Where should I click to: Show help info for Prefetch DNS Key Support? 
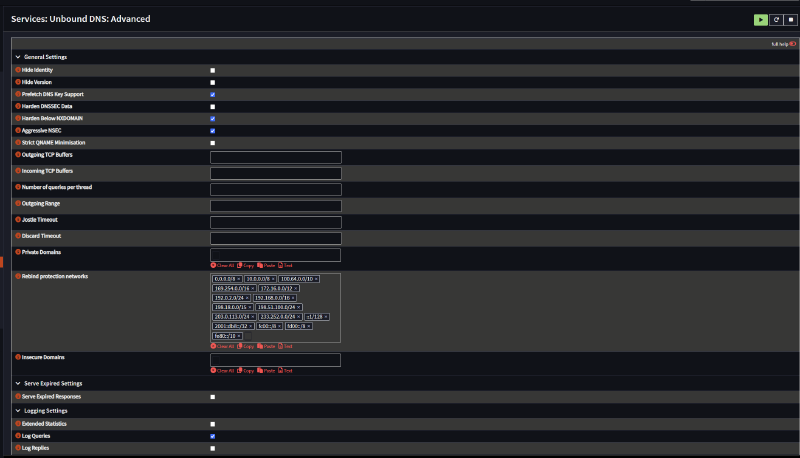[18, 94]
